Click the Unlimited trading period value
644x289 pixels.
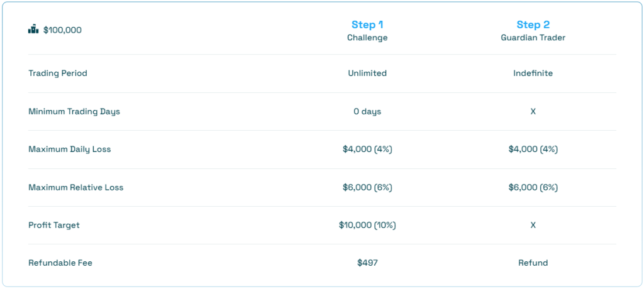367,74
